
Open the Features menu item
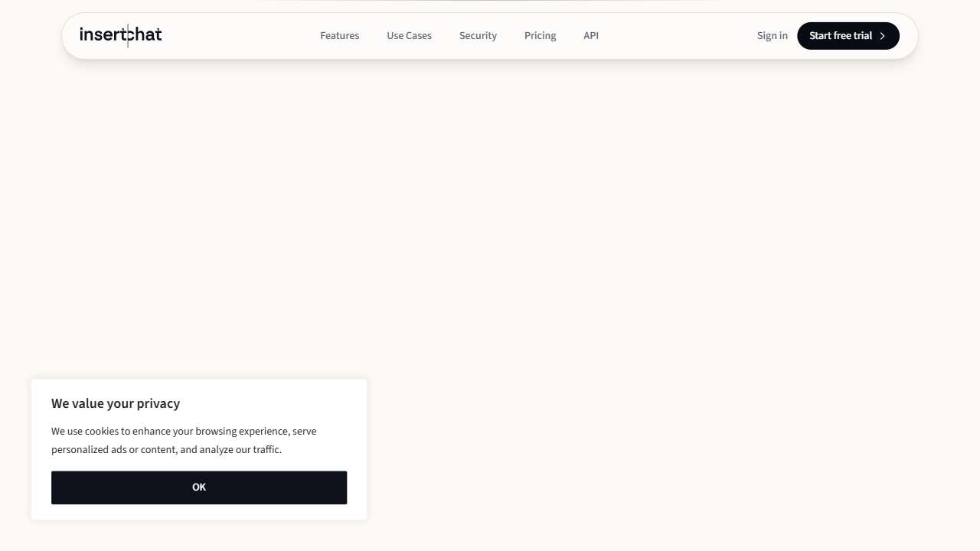tap(339, 36)
